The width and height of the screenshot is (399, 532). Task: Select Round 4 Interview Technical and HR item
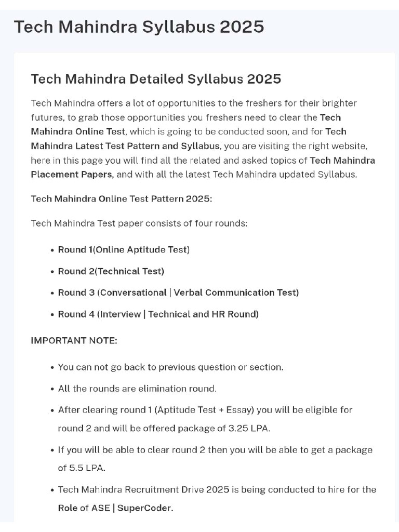158,314
